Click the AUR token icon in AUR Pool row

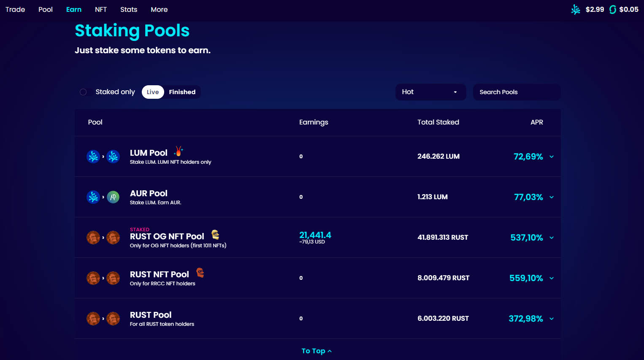pyautogui.click(x=113, y=197)
